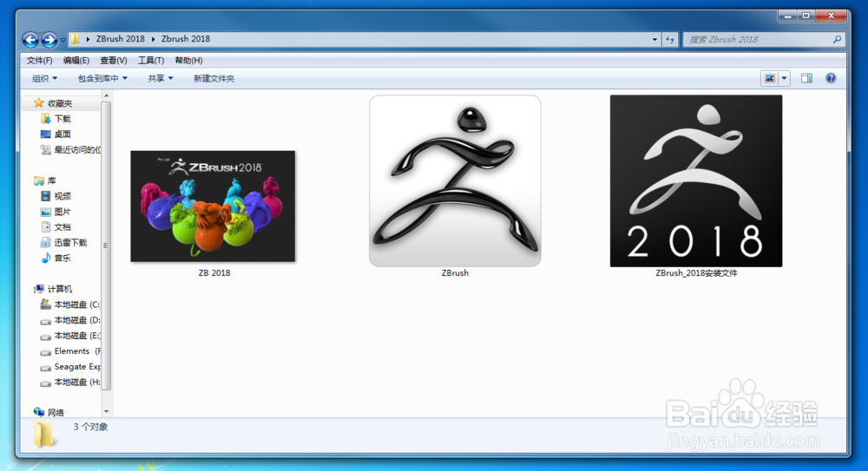Select 收藏夹 in the navigation pane
Screen dimensions: 868x471
[60, 103]
